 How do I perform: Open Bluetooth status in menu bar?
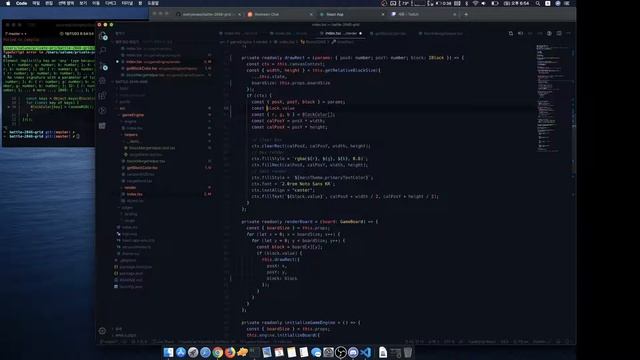click(467, 3)
